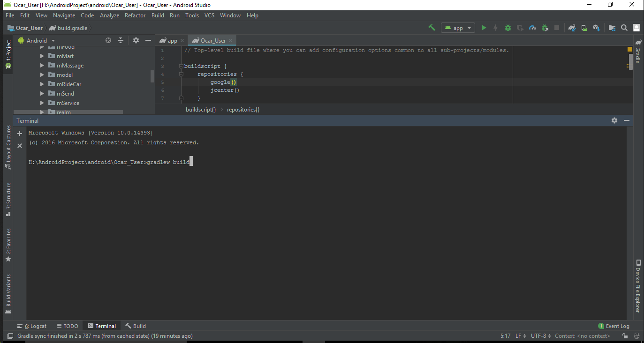This screenshot has height=343, width=644.
Task: Toggle the Layout Captures tool window
Action: point(8,148)
